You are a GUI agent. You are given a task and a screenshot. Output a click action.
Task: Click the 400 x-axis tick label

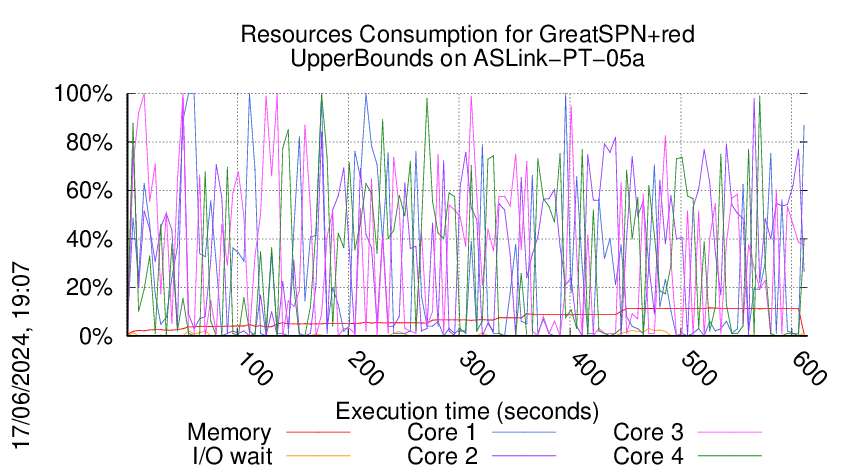pos(588,369)
